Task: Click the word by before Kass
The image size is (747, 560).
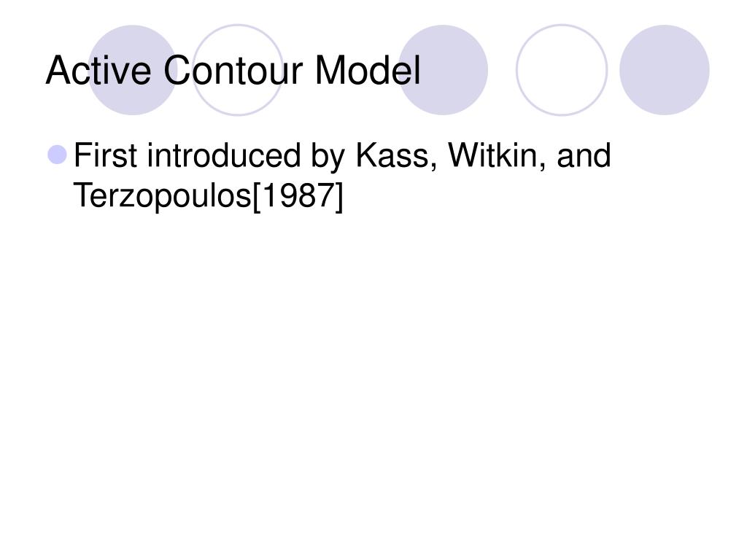Action: [x=328, y=157]
